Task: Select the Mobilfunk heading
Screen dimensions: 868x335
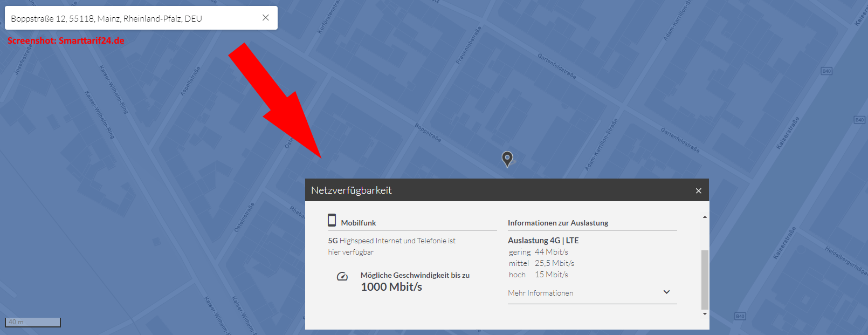Action: click(x=359, y=223)
